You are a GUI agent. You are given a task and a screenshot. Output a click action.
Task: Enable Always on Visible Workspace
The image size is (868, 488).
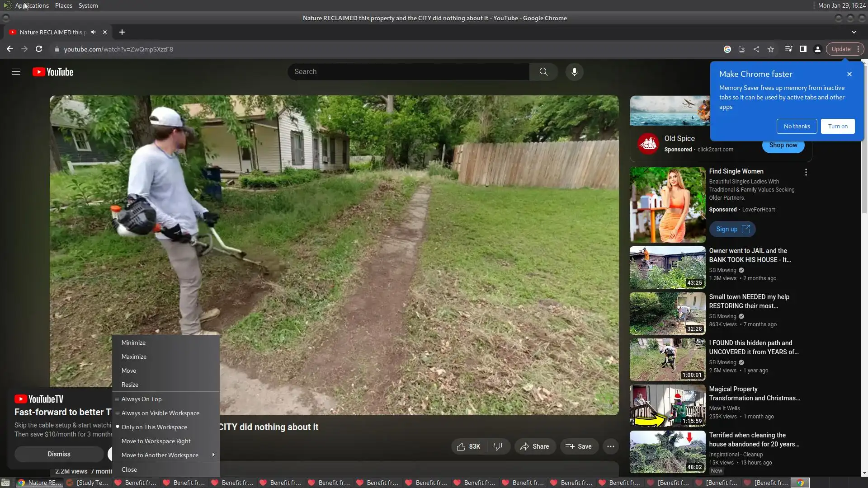coord(160,413)
